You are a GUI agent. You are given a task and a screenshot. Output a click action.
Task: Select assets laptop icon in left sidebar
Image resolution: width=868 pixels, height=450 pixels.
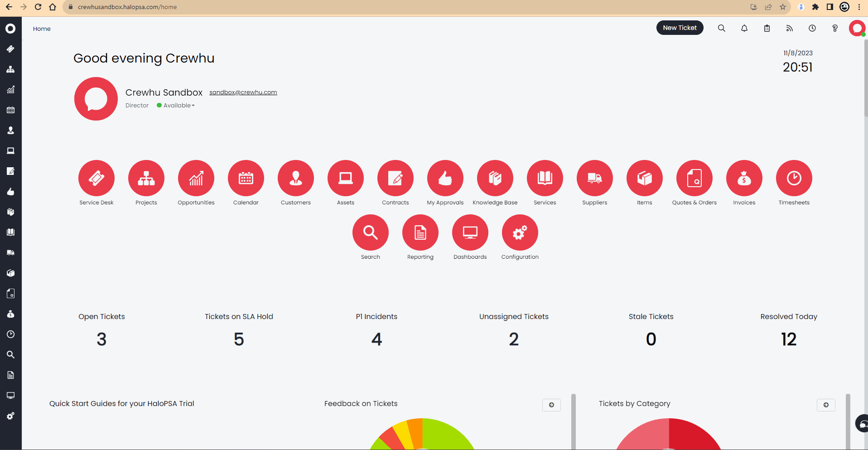click(x=10, y=151)
